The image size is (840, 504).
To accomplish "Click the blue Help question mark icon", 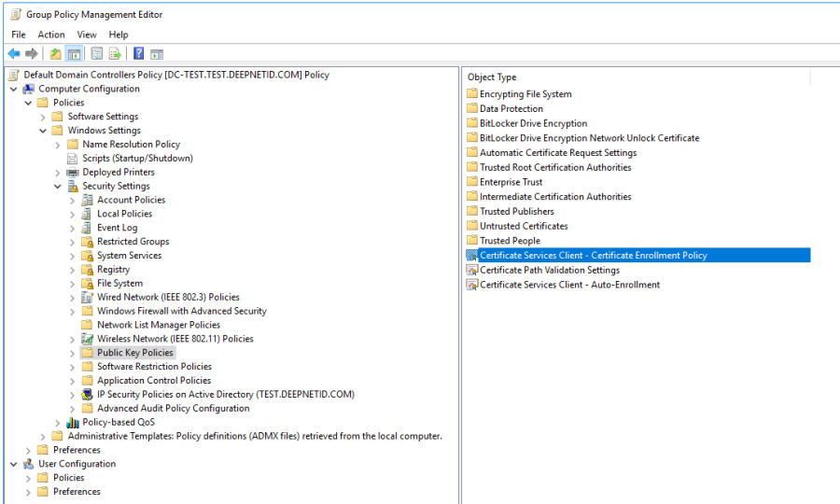I will [x=138, y=54].
